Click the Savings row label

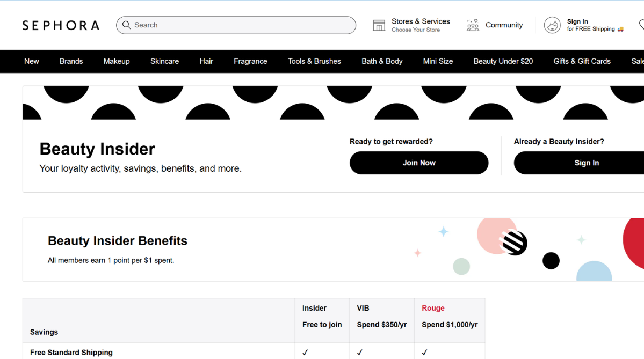44,332
